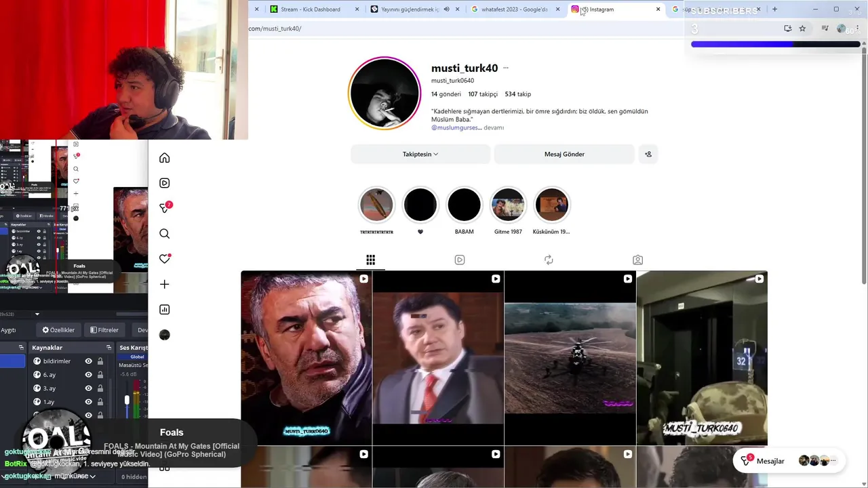
Task: Click the browser address bar URL
Action: point(275,28)
